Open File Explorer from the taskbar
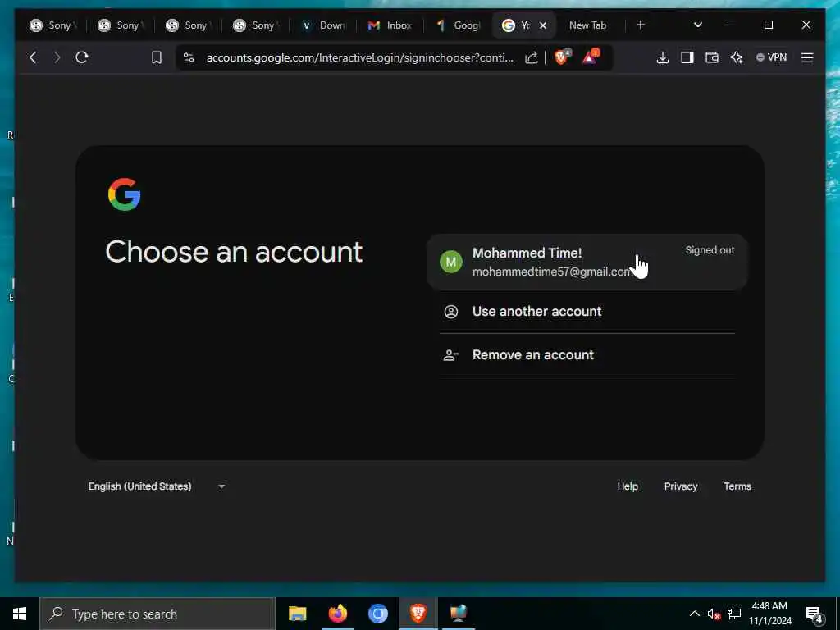This screenshot has width=840, height=630. click(x=297, y=614)
